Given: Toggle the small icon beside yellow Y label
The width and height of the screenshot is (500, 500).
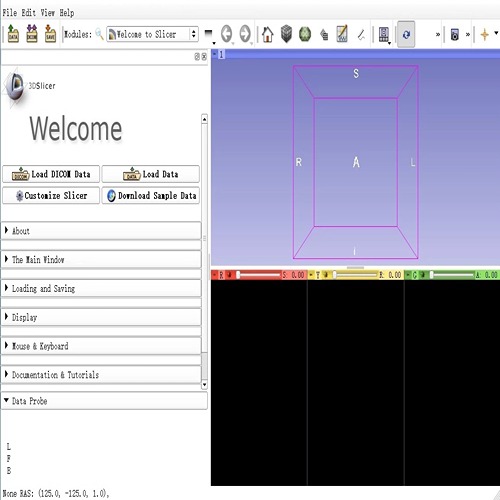Looking at the screenshot, I should coord(326,275).
